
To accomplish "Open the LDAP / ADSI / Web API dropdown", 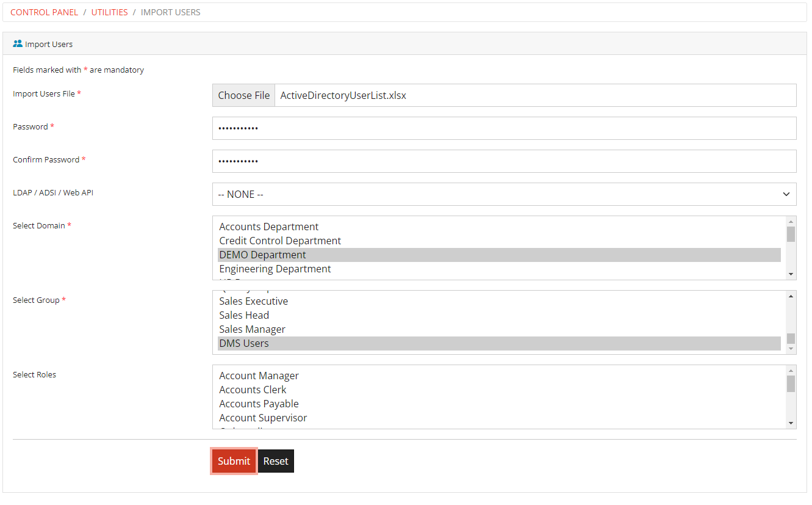I will (x=503, y=194).
